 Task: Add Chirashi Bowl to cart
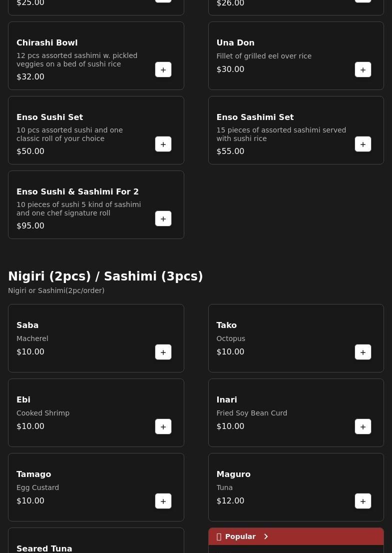163,69
